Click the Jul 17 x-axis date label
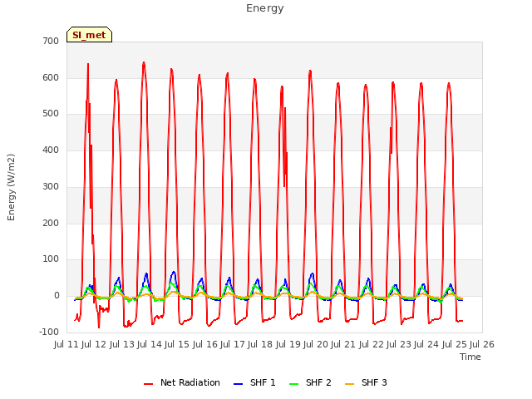The width and height of the screenshot is (532, 399). tap(233, 345)
